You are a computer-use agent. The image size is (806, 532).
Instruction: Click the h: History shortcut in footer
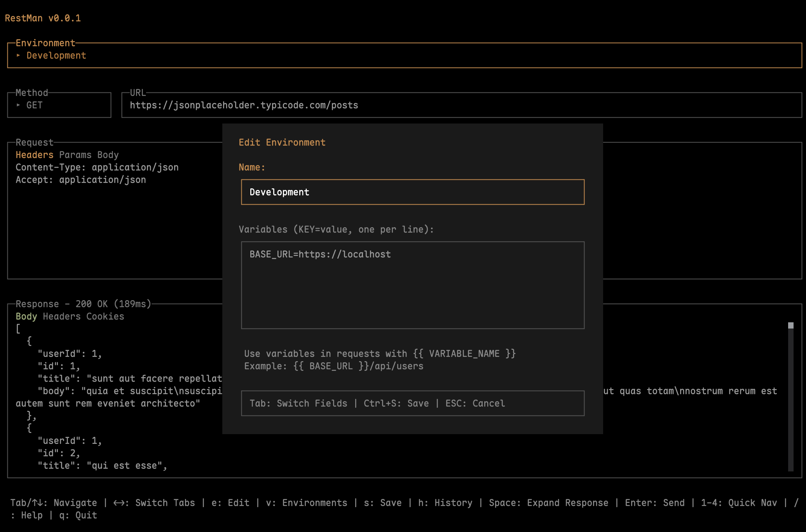tap(445, 503)
